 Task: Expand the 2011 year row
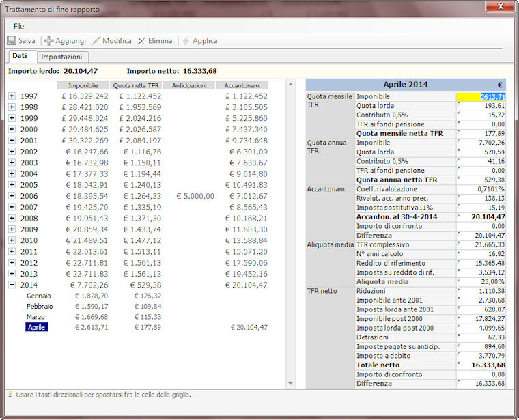pyautogui.click(x=12, y=251)
